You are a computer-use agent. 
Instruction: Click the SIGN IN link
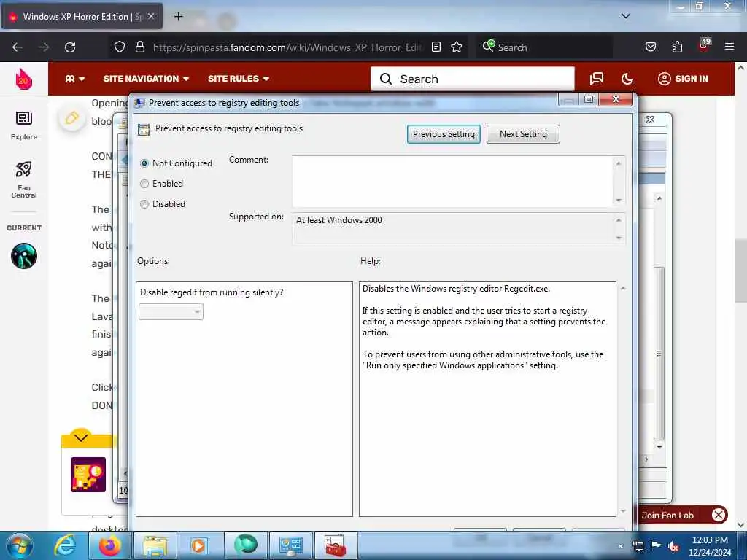(x=683, y=79)
